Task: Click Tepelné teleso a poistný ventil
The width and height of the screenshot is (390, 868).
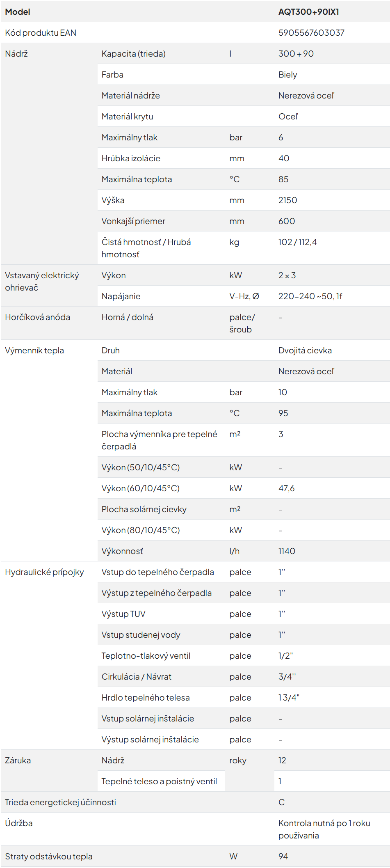Action: (159, 781)
